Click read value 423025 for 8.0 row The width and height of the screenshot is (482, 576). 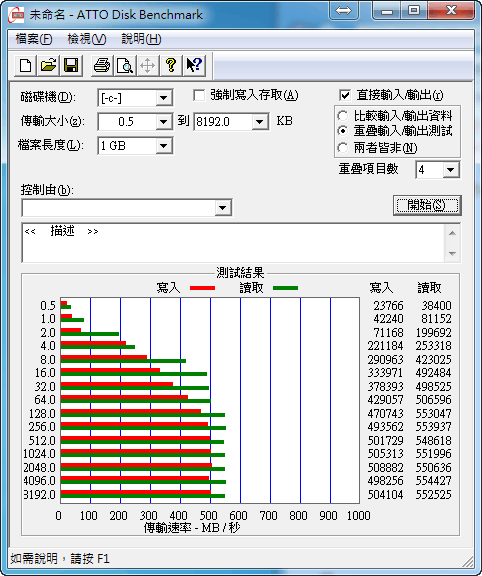[x=434, y=360]
